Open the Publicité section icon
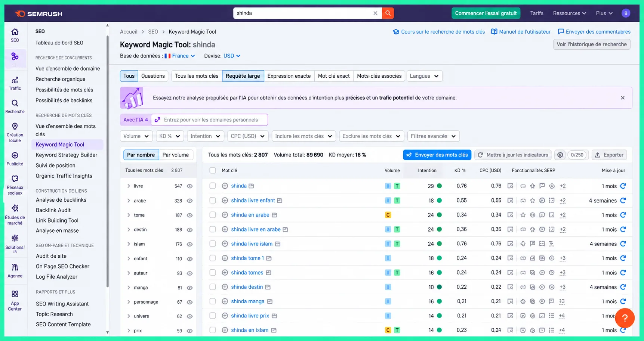 (x=15, y=159)
